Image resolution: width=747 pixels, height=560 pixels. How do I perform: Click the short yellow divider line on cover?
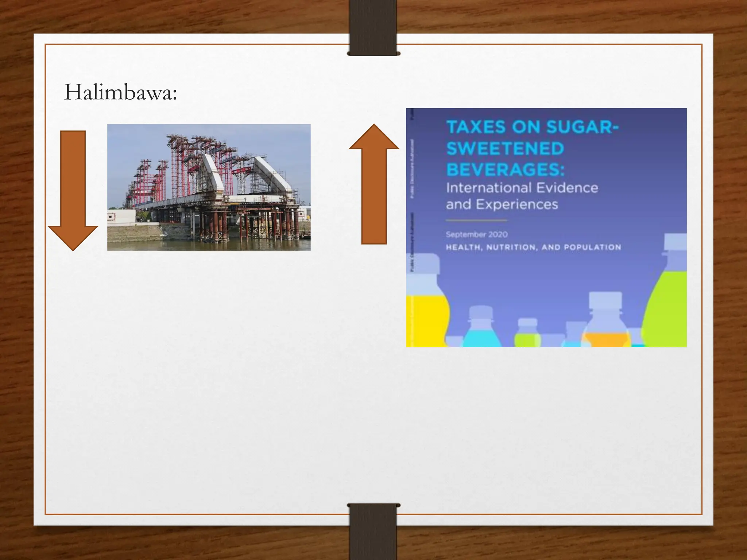[476, 220]
